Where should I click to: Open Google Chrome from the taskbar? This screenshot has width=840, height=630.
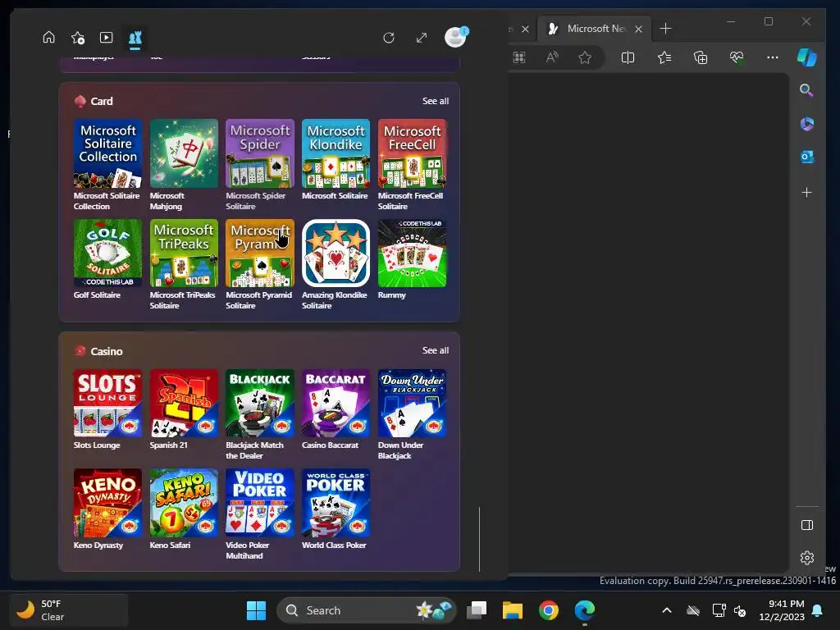click(549, 610)
